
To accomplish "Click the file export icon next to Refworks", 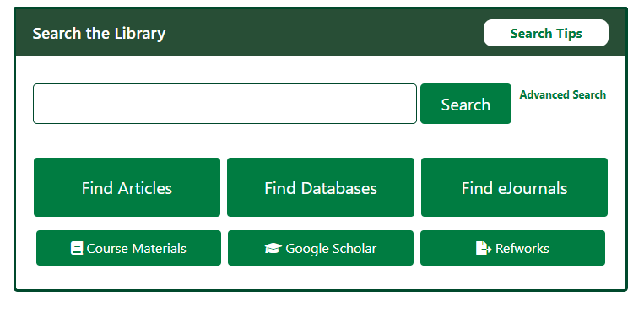I will pyautogui.click(x=484, y=249).
